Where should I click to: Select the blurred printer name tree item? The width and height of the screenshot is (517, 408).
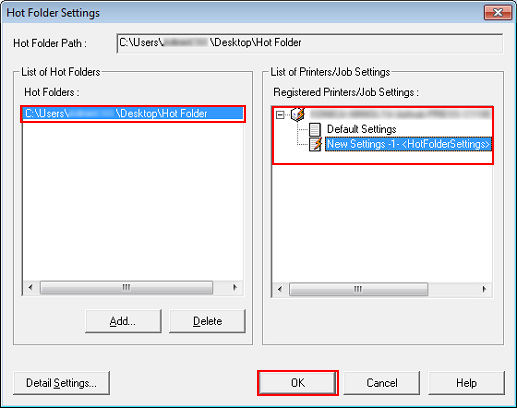tap(400, 114)
